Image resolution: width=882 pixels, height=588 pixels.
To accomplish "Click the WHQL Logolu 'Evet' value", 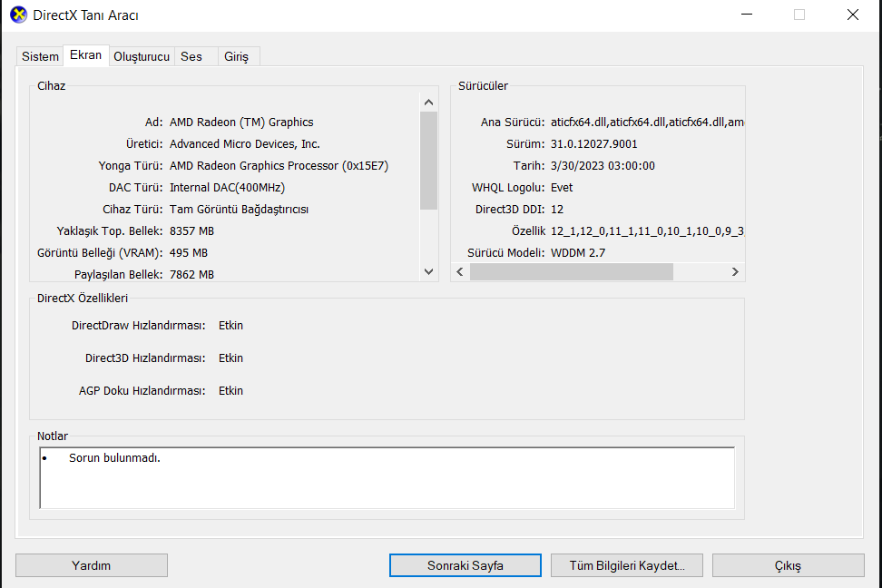I will [562, 187].
